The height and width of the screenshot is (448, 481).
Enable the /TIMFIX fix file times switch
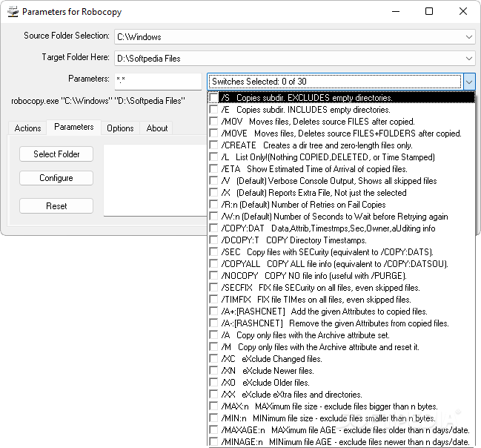[x=213, y=300]
